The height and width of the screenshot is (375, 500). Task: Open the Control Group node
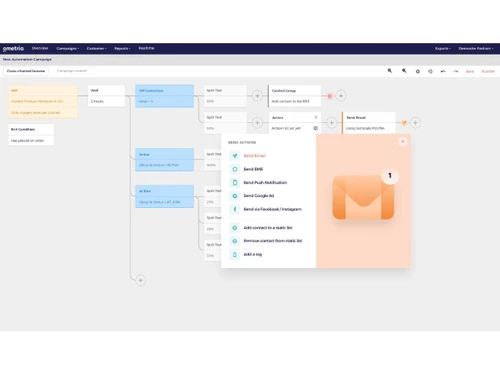pos(295,96)
